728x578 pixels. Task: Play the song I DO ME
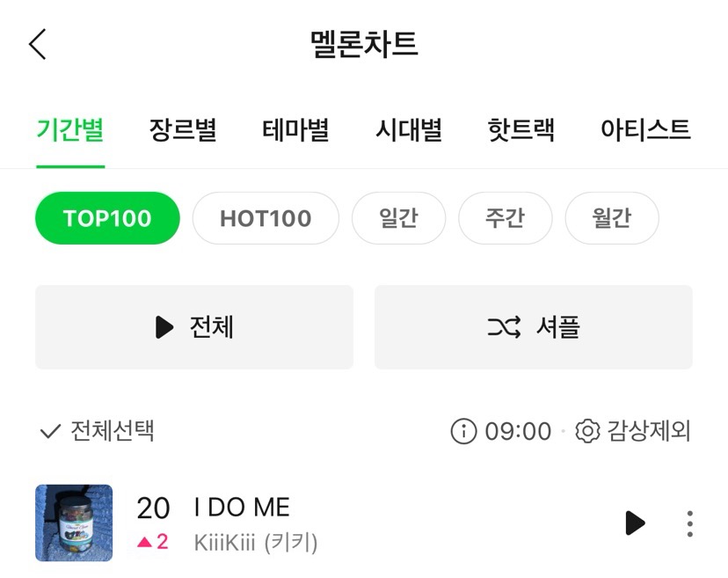[x=634, y=523]
